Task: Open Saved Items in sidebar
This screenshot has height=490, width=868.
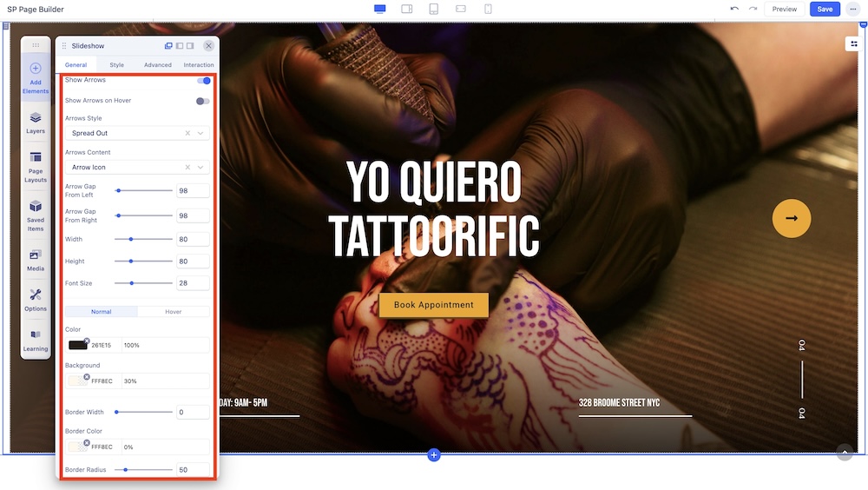Action: pos(36,215)
